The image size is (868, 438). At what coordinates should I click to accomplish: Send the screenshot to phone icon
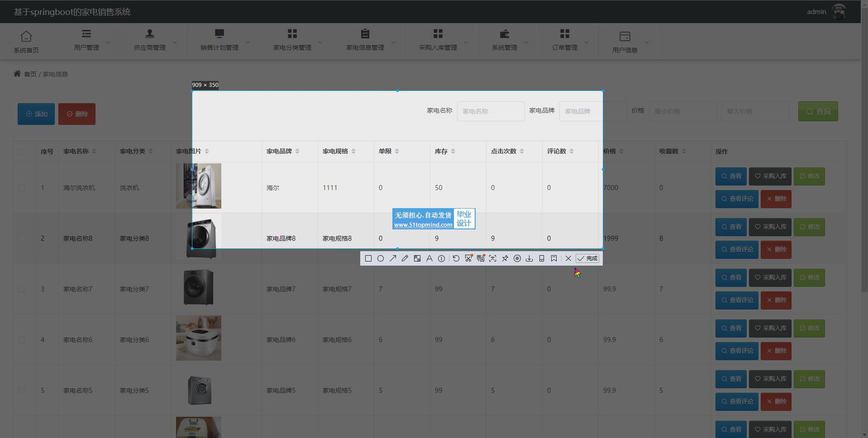542,258
